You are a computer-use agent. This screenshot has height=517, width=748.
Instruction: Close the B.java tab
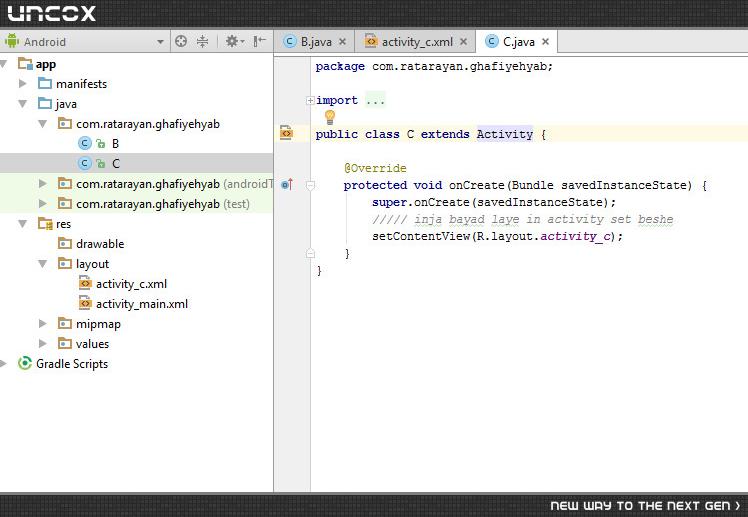coord(342,41)
